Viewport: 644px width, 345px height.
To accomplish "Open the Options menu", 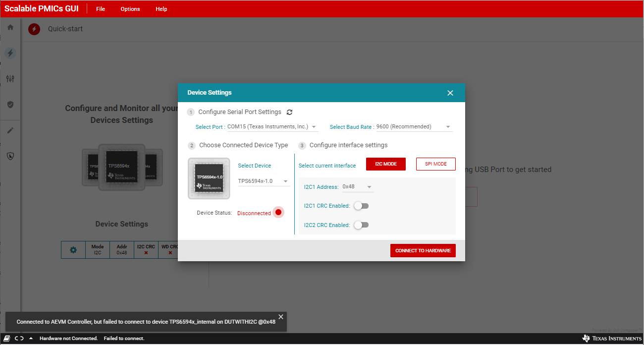I will (x=130, y=9).
